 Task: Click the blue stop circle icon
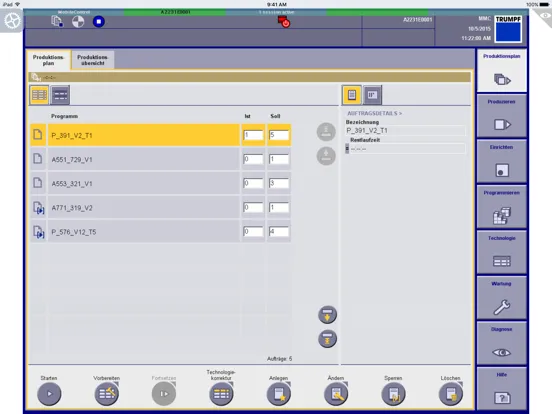pyautogui.click(x=99, y=21)
